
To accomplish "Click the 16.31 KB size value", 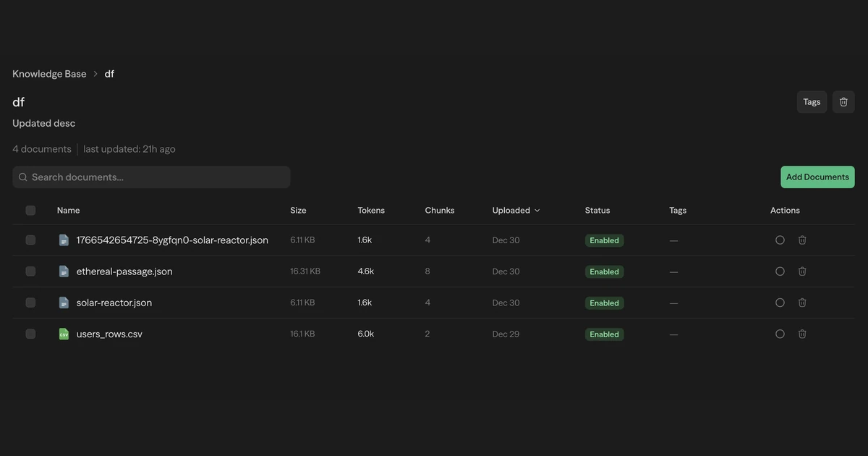I will coord(305,271).
